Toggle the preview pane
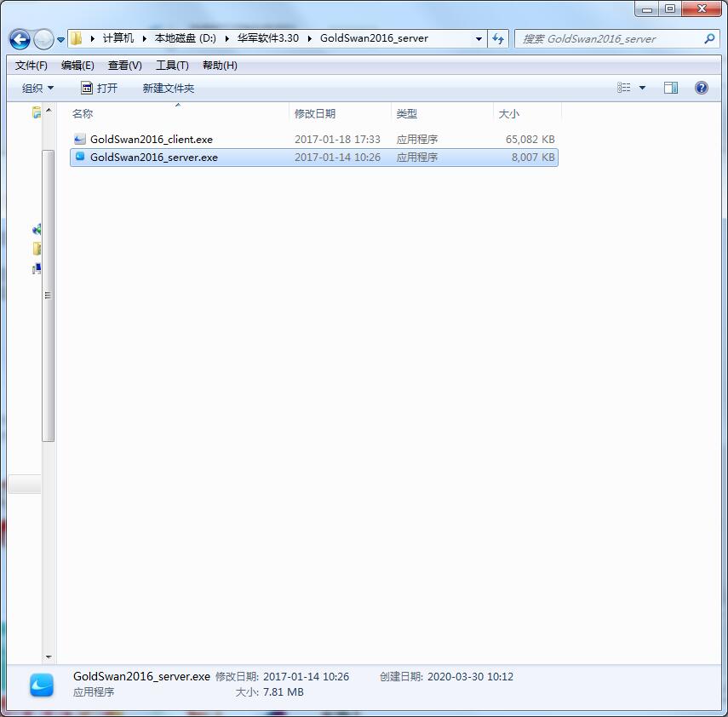 [x=670, y=87]
